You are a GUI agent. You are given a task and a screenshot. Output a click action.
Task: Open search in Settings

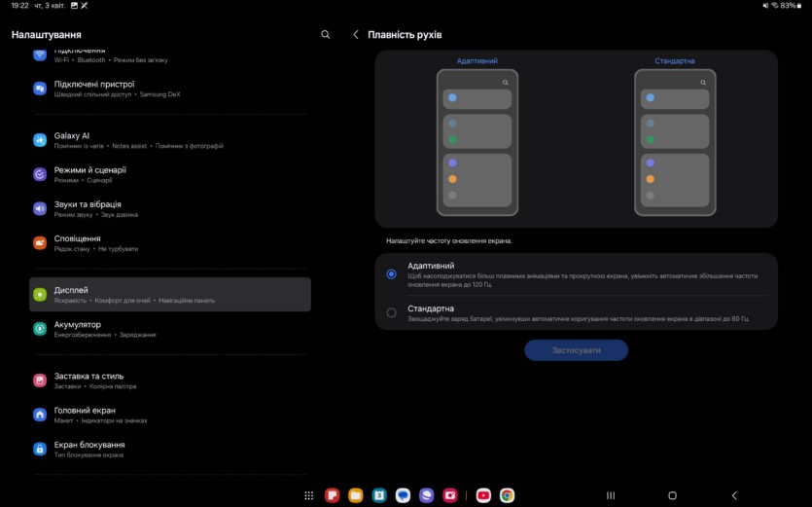[326, 35]
